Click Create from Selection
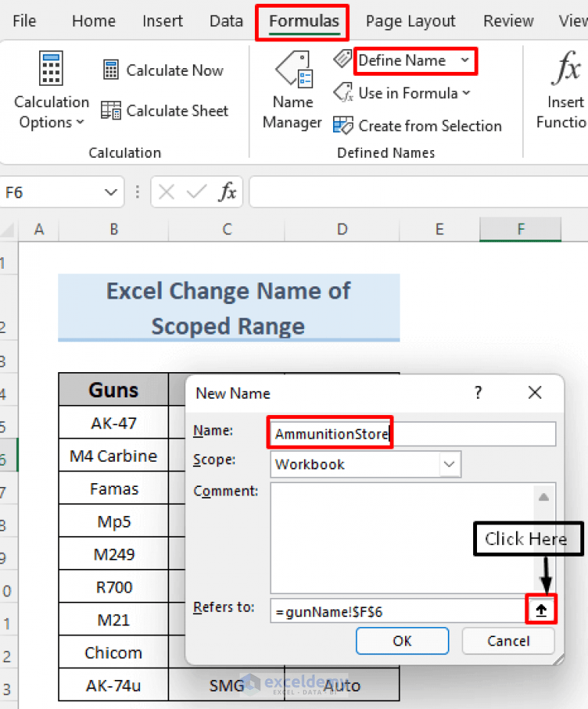Viewport: 588px width, 709px height. pos(417,126)
